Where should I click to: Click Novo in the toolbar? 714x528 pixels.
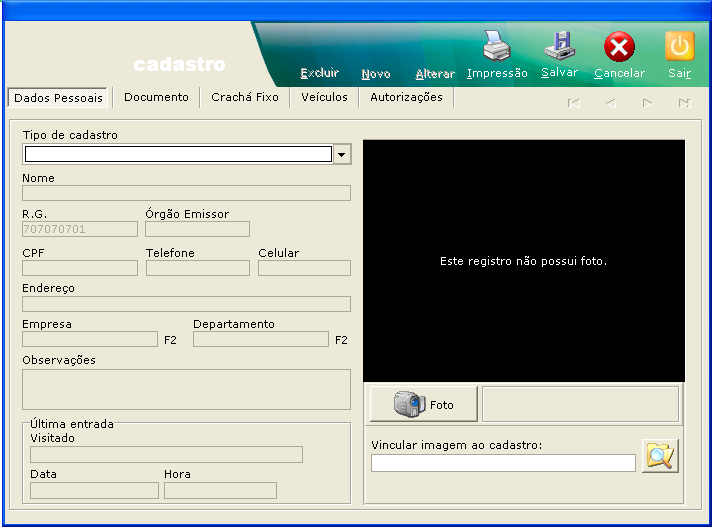376,74
